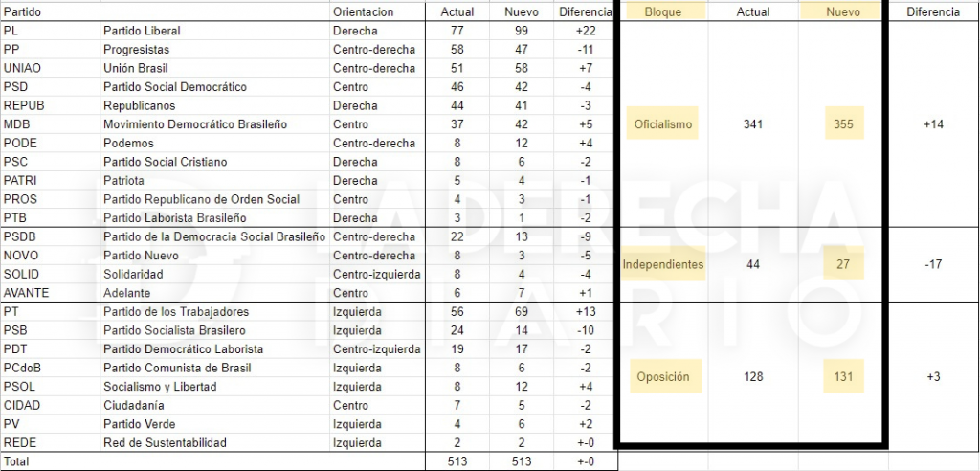
Task: Select the Movimiento Democrático Brasileño cell
Action: coord(195,124)
